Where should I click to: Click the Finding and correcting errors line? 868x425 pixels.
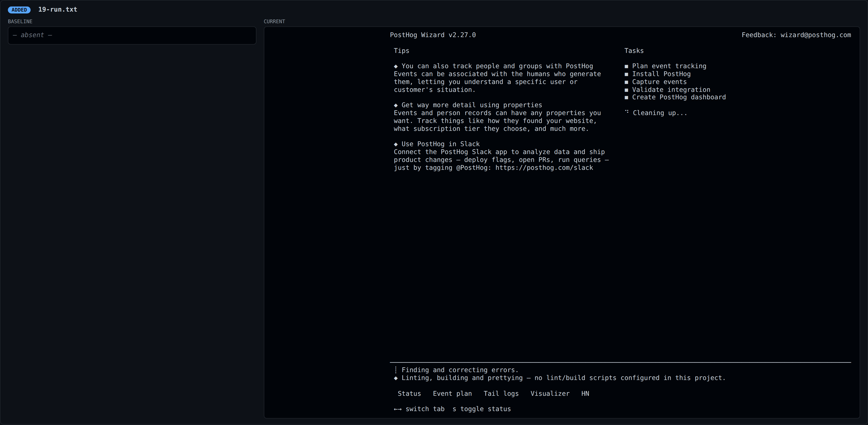point(460,370)
